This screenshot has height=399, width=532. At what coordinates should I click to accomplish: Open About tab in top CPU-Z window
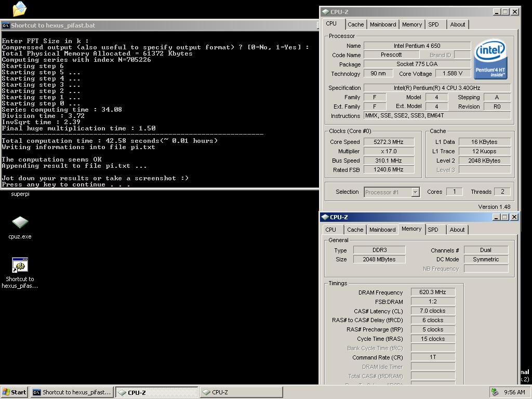click(458, 24)
